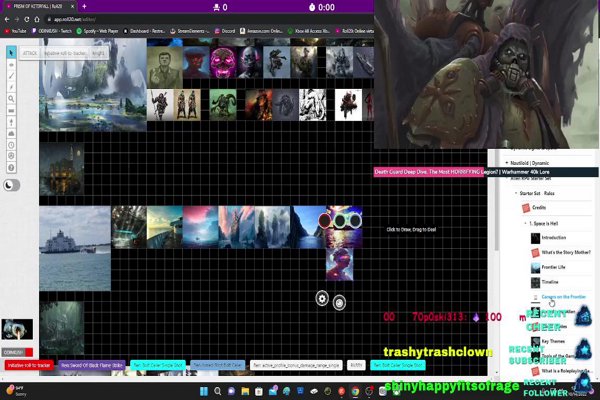Pick the Drawing pencil tool

11,76
